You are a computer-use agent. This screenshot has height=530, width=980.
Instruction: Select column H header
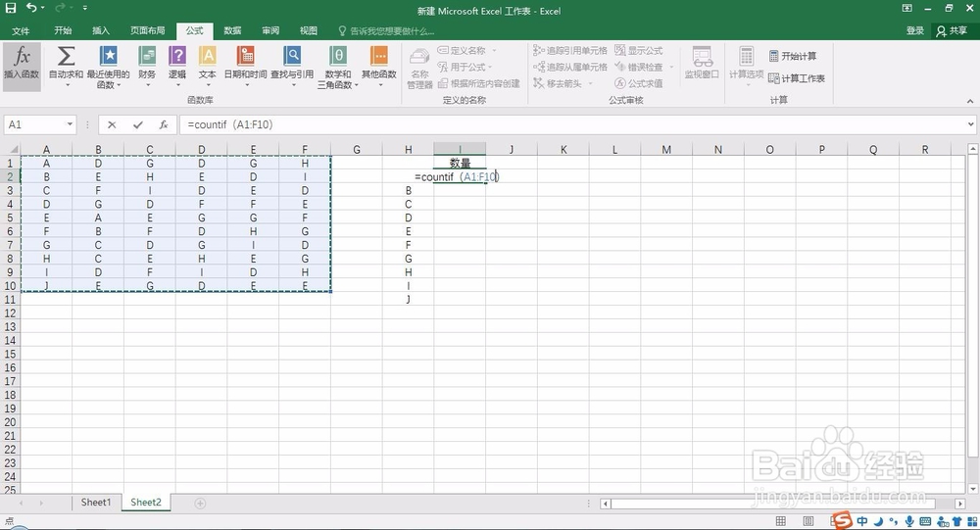coord(408,149)
